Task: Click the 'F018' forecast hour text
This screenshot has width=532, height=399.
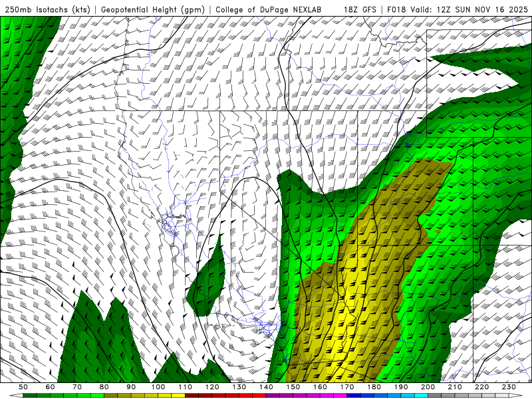Action: (396, 9)
